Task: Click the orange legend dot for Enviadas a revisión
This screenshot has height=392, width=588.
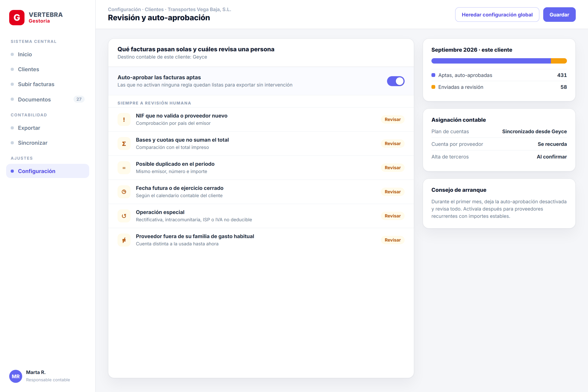Action: click(x=433, y=87)
